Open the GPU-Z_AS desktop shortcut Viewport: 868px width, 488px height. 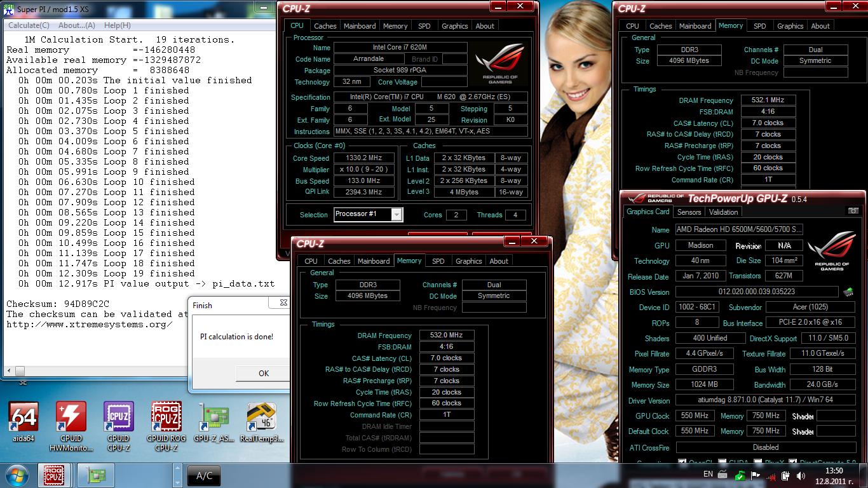click(214, 422)
